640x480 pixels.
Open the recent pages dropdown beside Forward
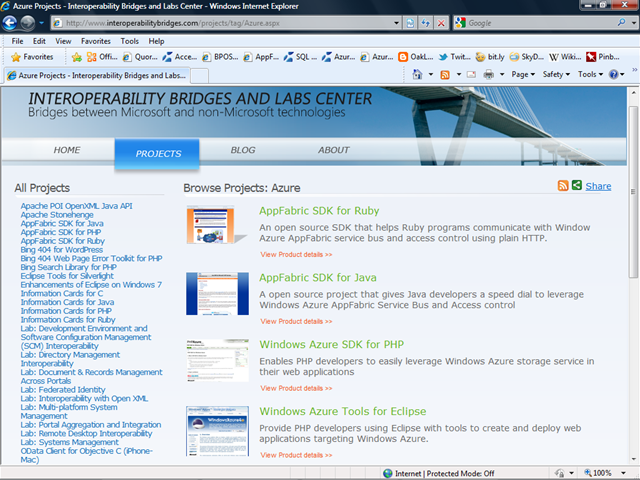(x=41, y=23)
